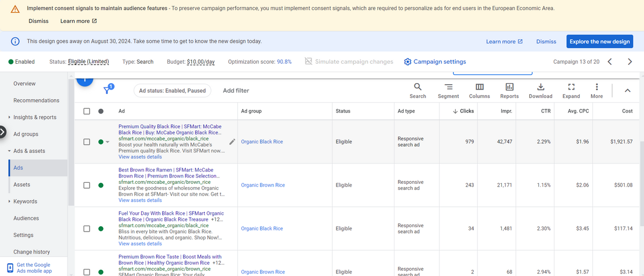Click the $1,921.57 cost cell
Viewport: 644px width, 276px height.
[x=621, y=142]
